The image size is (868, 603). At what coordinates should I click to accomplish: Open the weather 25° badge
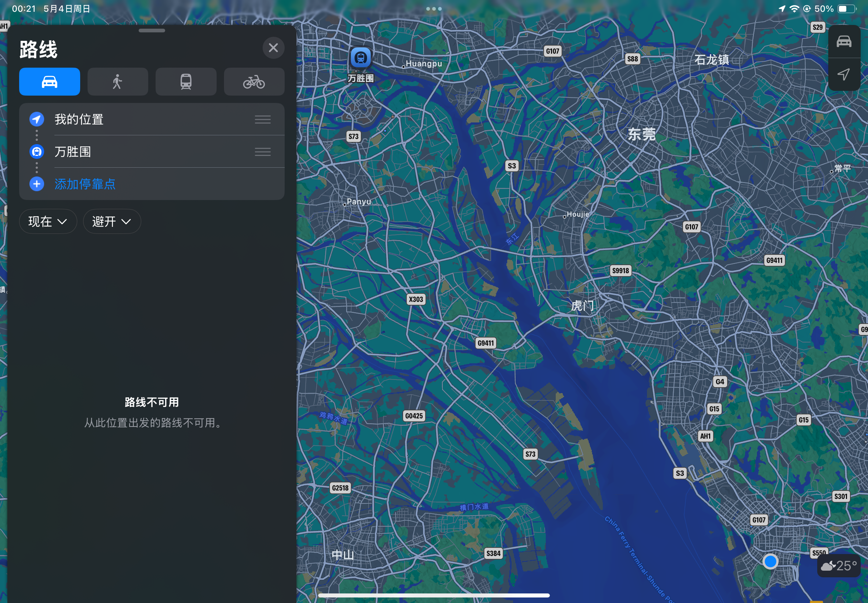[838, 565]
